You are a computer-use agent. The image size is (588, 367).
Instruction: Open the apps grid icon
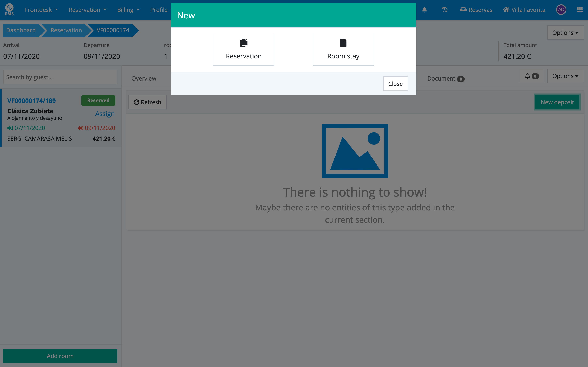click(x=580, y=10)
